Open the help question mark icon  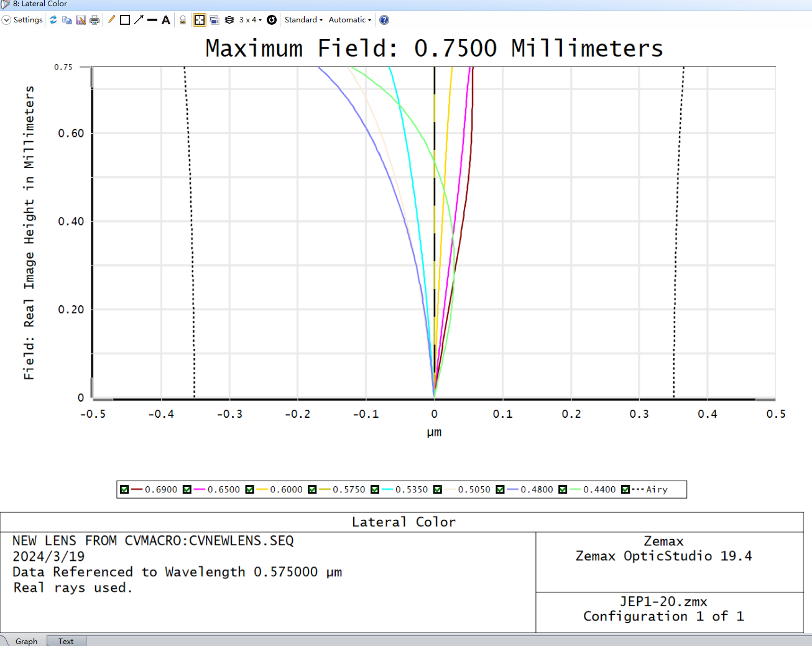pos(384,20)
